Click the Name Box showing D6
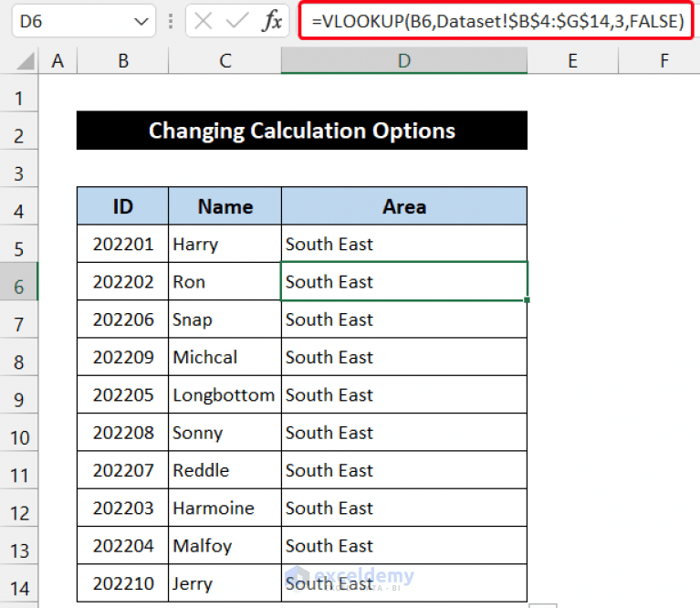This screenshot has width=700, height=608. click(x=83, y=21)
